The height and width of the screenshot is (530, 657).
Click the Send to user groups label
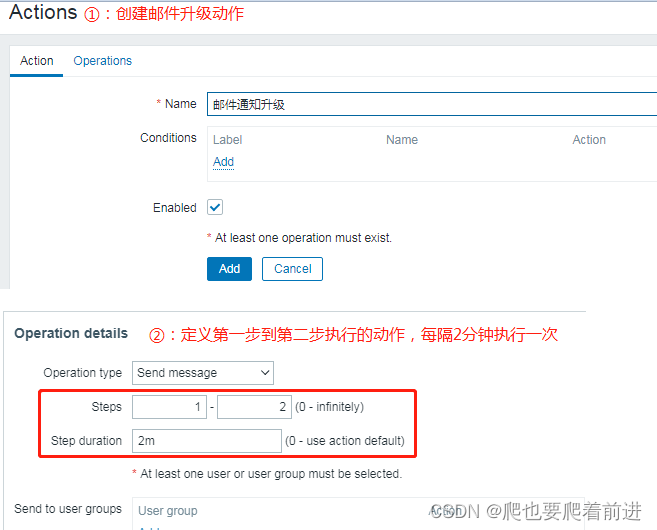68,509
